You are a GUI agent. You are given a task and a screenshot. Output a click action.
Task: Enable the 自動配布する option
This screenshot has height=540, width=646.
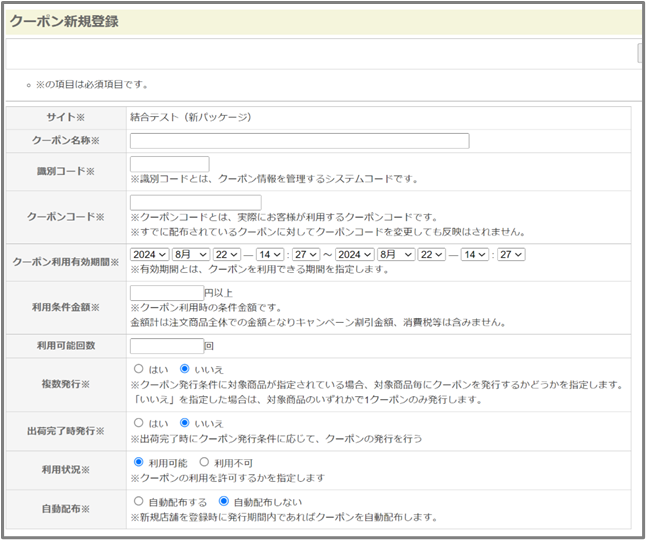click(138, 501)
